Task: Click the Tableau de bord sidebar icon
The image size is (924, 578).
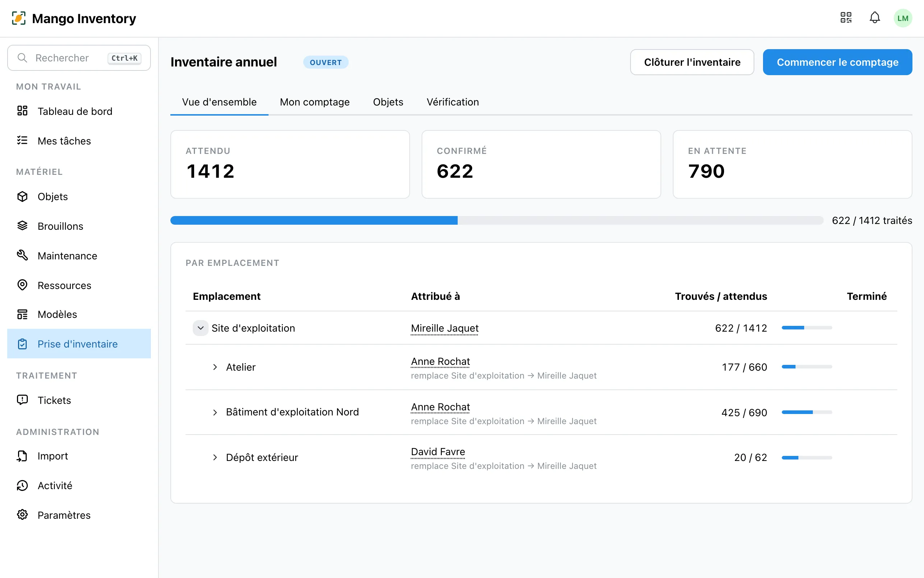Action: 22,111
